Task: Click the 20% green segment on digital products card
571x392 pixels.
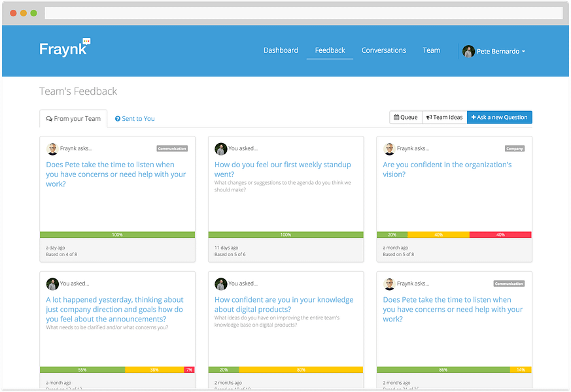Action: pos(224,370)
